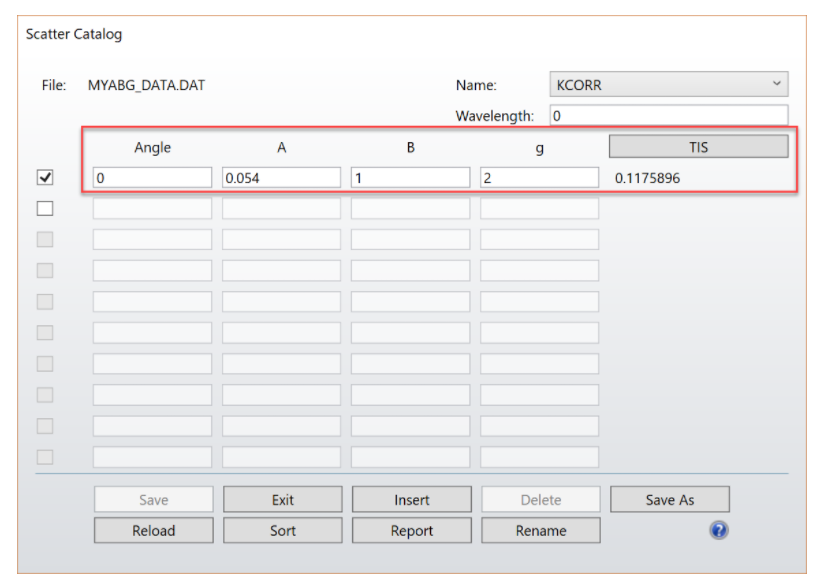Click the blue help question mark icon
This screenshot has width=825, height=585.
coord(718,531)
